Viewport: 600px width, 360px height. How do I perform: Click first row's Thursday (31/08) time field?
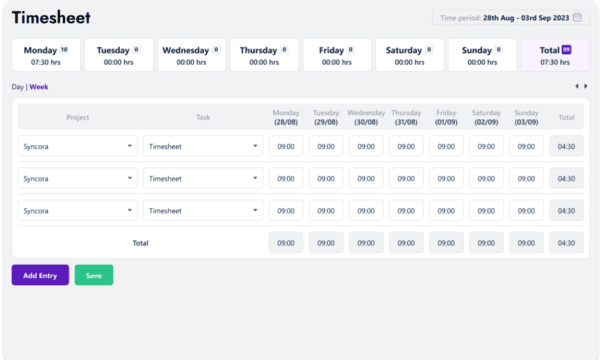406,146
